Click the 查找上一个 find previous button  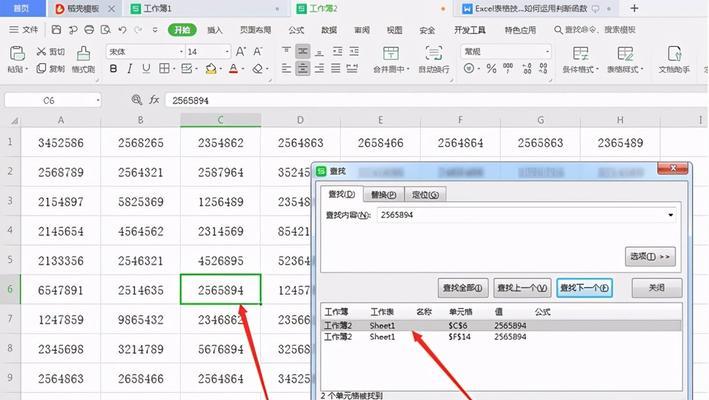click(522, 288)
